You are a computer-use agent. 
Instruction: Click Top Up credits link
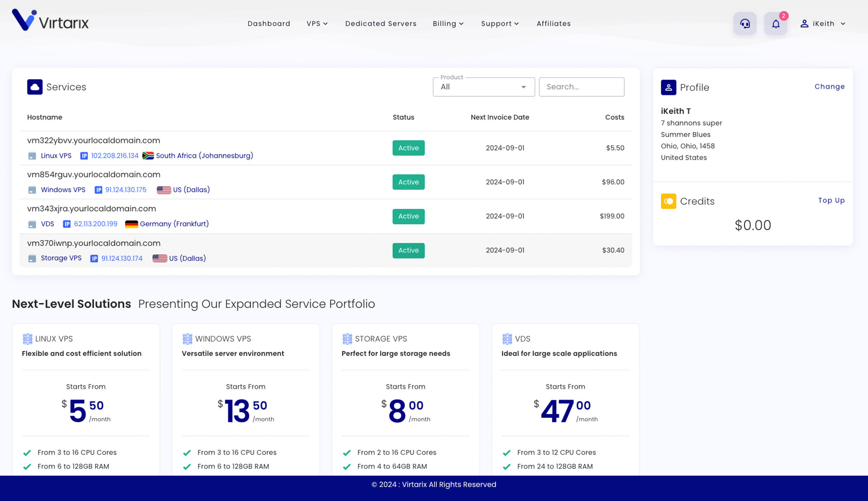coord(831,200)
